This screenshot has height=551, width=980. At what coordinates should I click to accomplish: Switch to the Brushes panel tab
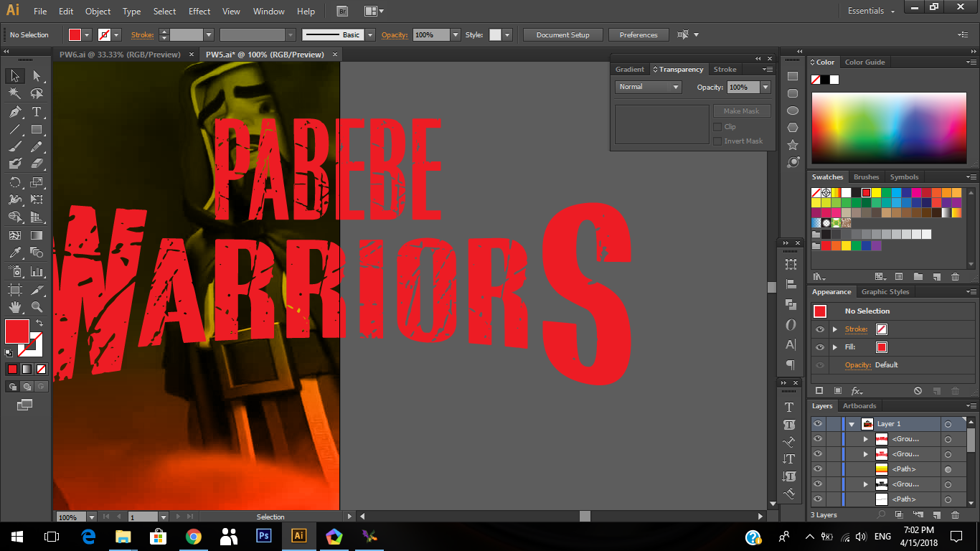866,177
